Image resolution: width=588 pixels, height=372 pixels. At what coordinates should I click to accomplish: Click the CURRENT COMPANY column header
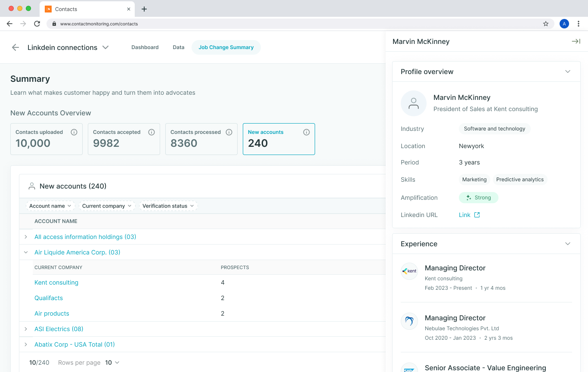click(x=59, y=267)
